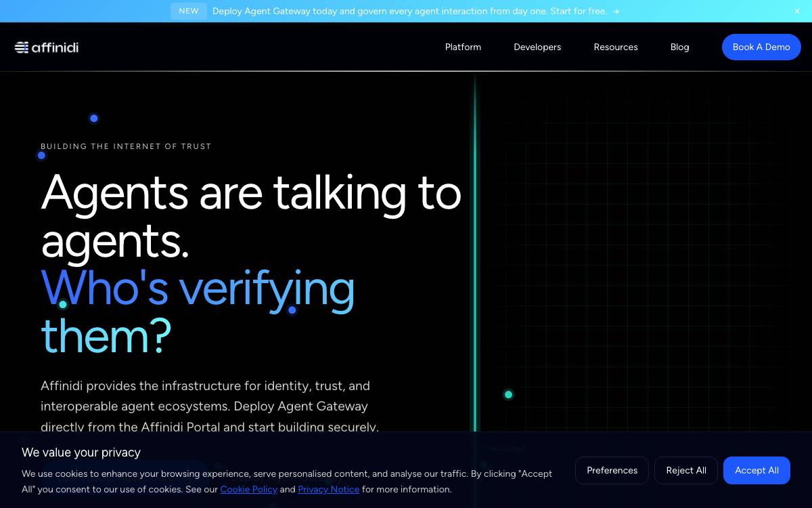Image resolution: width=812 pixels, height=508 pixels.
Task: Open the Cookie Policy link
Action: click(248, 489)
